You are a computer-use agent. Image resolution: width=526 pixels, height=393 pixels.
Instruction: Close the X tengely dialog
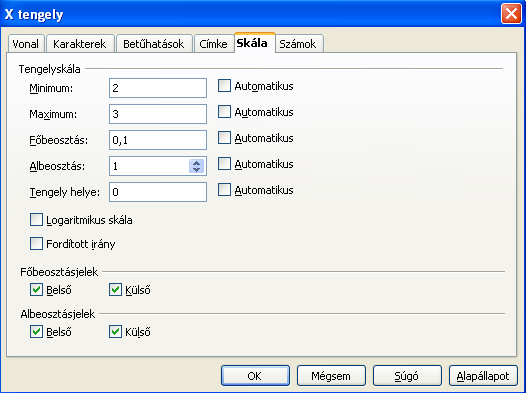(x=511, y=14)
